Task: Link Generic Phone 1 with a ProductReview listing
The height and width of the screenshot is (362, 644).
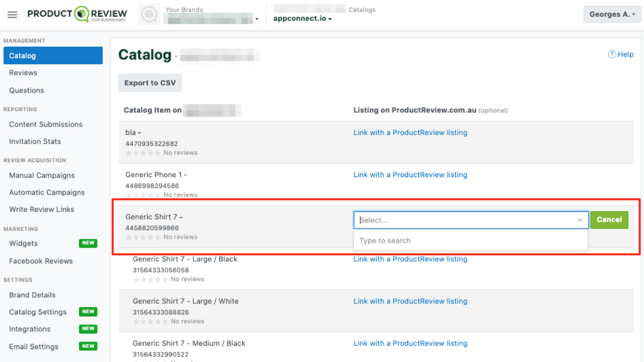Action: click(410, 175)
